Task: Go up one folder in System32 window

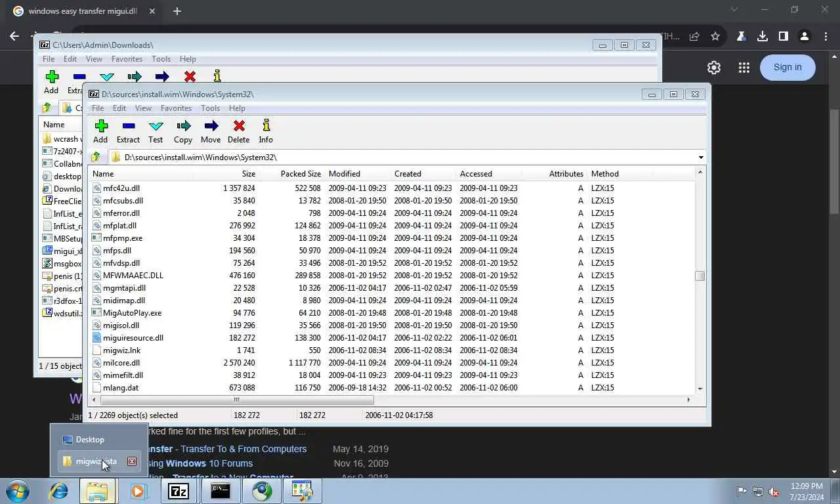Action: pos(96,157)
